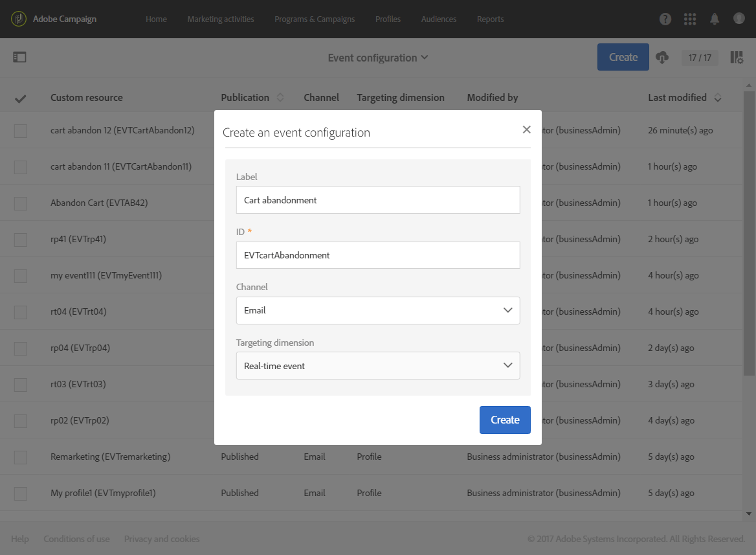Viewport: 756px width, 555px height.
Task: Open the solution switcher grid icon
Action: 690,19
